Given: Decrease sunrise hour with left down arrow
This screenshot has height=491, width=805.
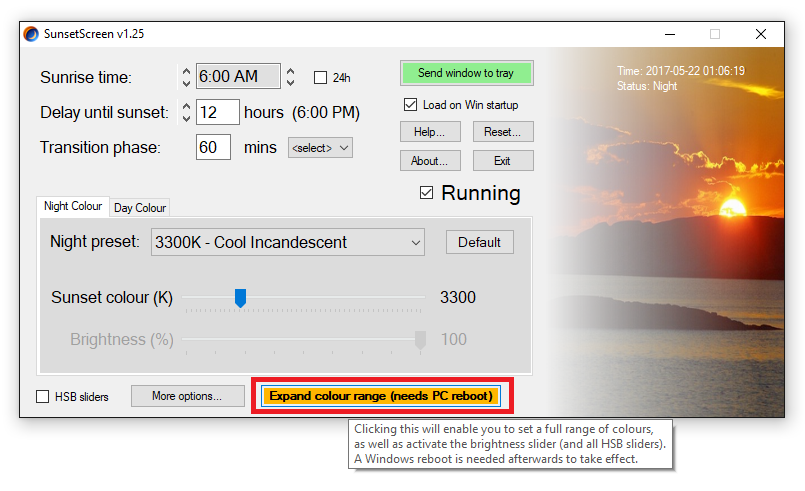Looking at the screenshot, I should [x=186, y=82].
